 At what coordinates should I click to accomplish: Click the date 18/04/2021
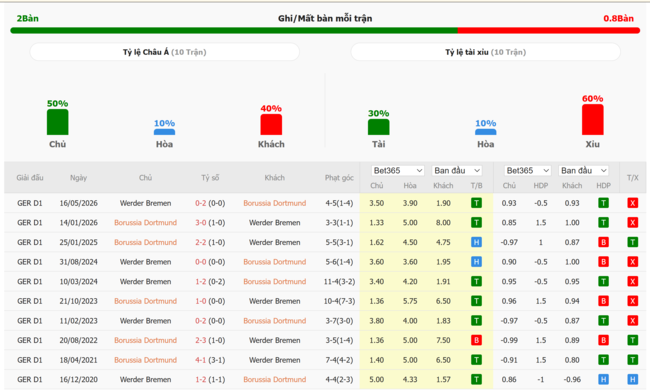click(78, 360)
